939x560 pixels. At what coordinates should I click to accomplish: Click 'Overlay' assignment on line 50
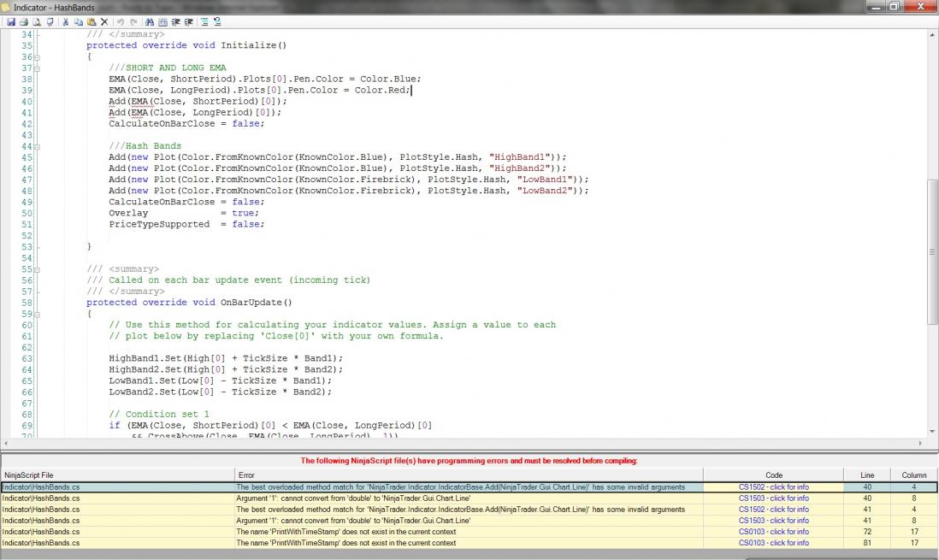(184, 213)
